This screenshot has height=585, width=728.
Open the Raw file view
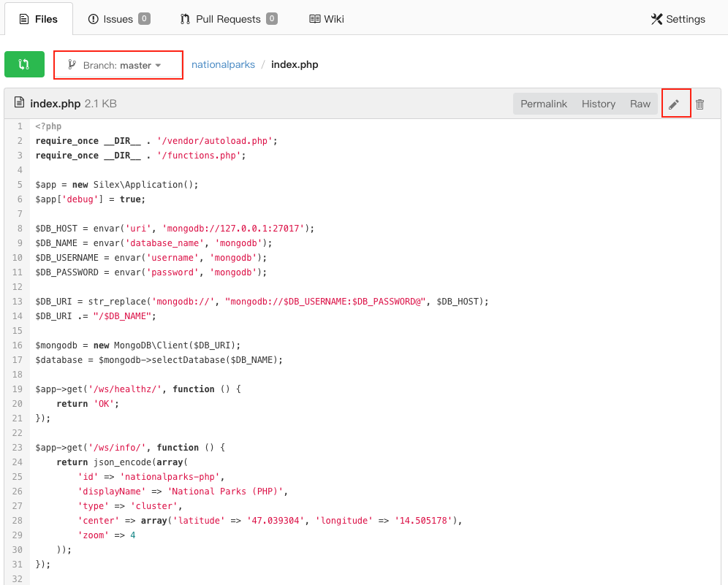pyautogui.click(x=640, y=103)
